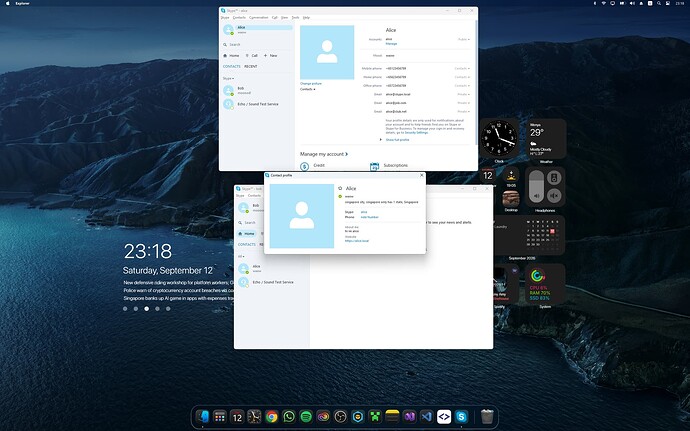Open the View menu in alice window
The image size is (690, 431).
pos(284,18)
